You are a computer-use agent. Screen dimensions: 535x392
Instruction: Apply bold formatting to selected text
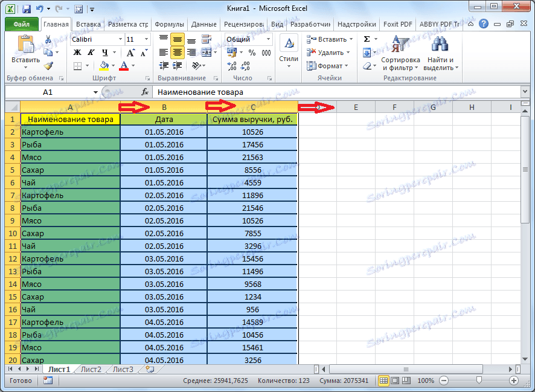[x=77, y=52]
